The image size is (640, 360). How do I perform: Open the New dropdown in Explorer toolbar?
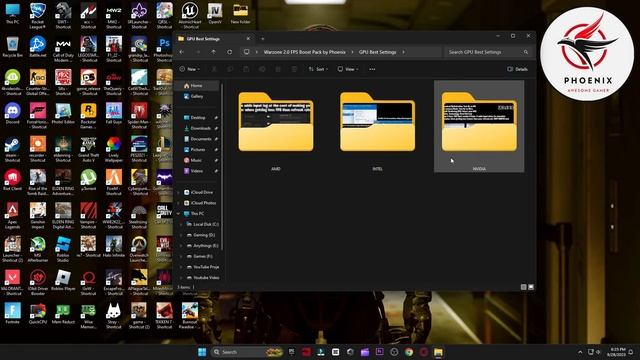pos(190,69)
